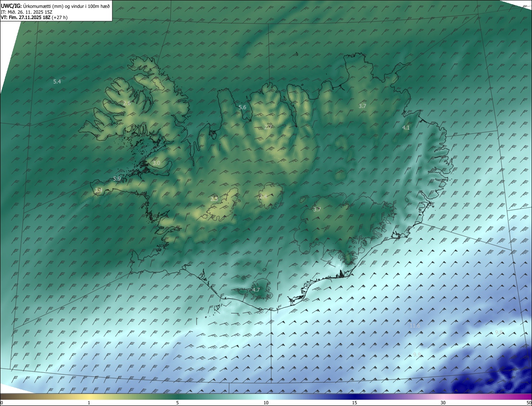Click the 9.9 value on the map
Screen dimensions: 532x406
417,355
